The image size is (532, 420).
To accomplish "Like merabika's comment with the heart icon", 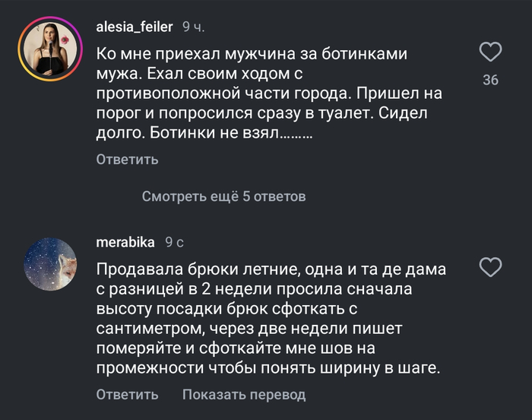I will (x=492, y=267).
